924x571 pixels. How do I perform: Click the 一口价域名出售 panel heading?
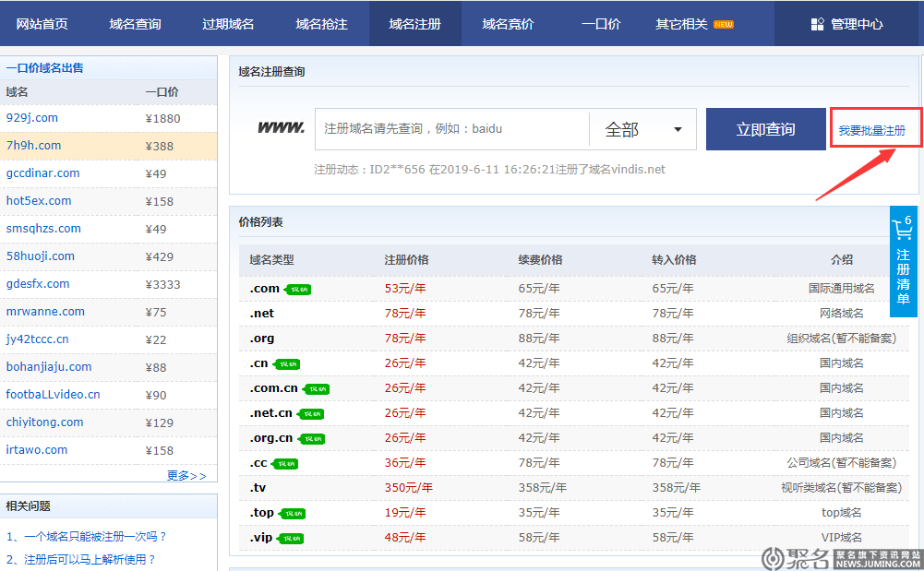tap(45, 67)
